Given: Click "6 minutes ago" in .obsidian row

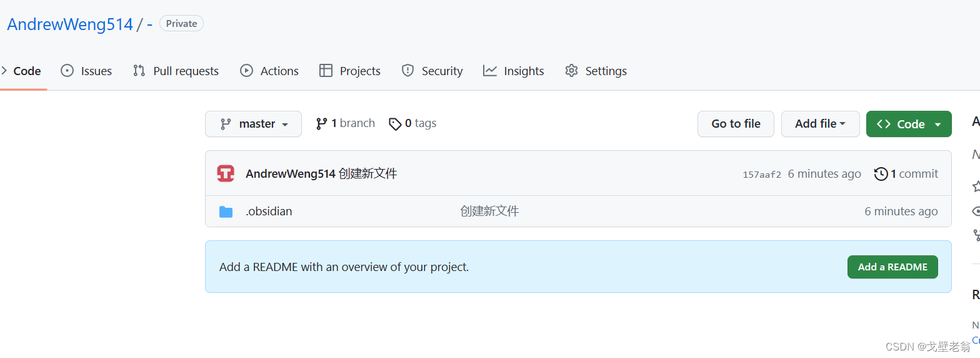Looking at the screenshot, I should click(x=901, y=212).
